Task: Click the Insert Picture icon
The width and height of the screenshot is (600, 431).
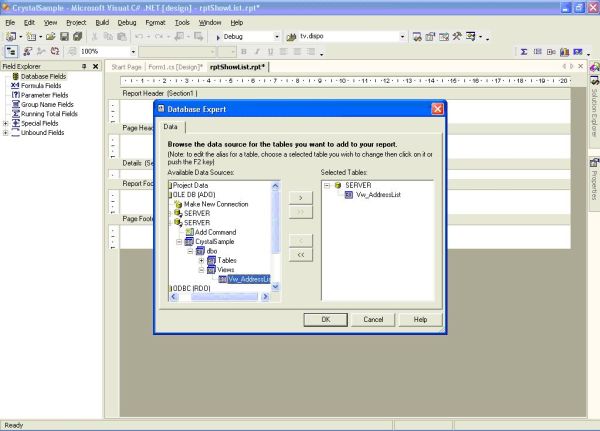Action: point(578,52)
